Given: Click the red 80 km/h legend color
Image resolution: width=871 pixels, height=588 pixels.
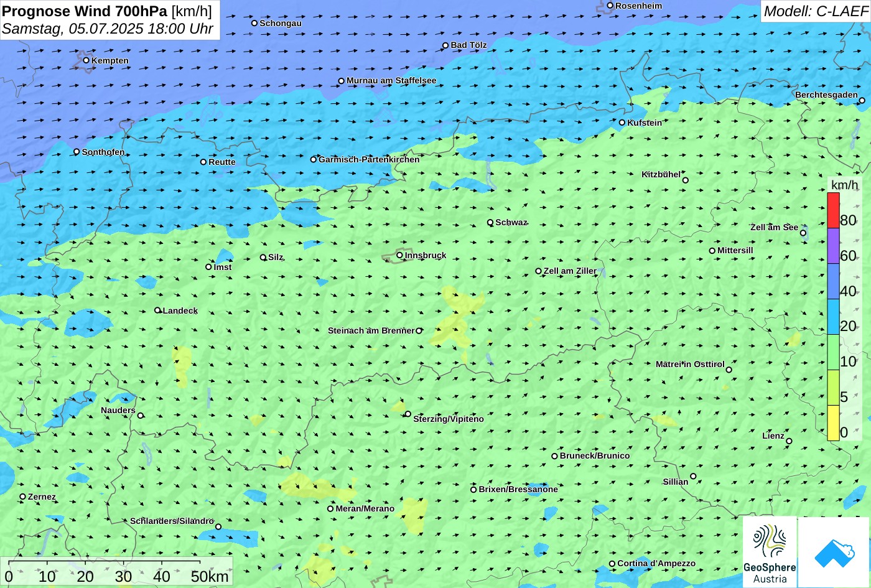Looking at the screenshot, I should [x=833, y=210].
